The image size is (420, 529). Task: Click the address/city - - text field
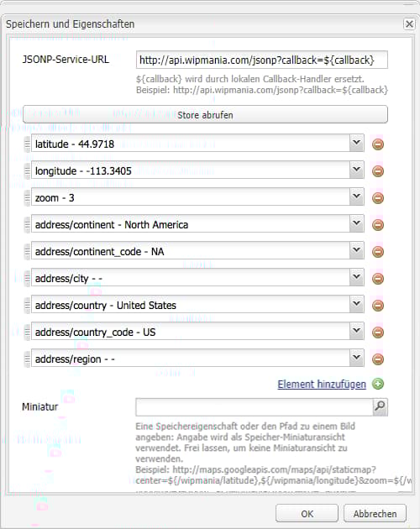click(191, 278)
